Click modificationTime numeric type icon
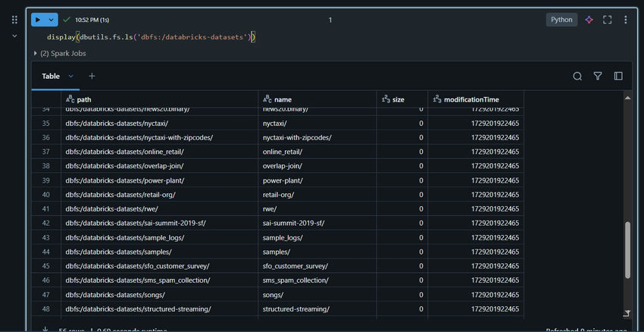 tap(437, 99)
